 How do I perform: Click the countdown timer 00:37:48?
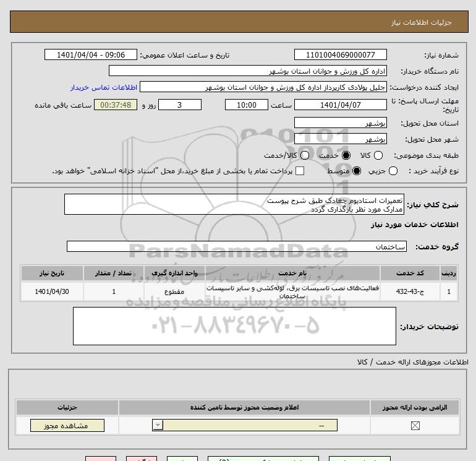116,105
